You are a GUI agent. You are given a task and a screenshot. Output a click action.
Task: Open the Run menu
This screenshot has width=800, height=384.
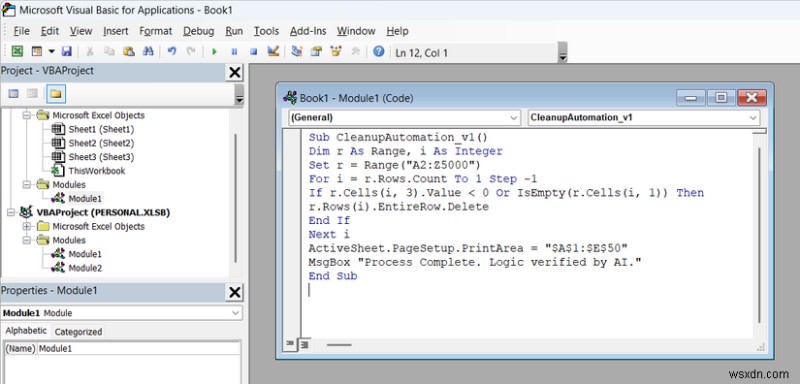(x=234, y=31)
